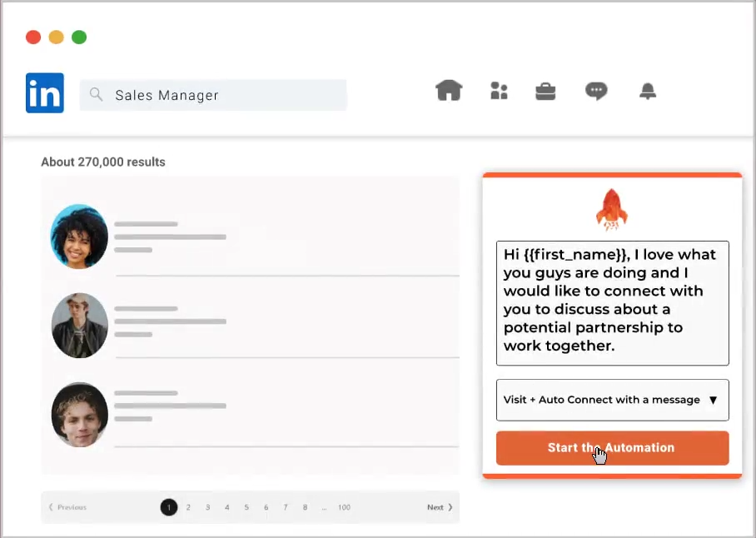Select the My Network people icon
The image size is (756, 538).
tap(499, 90)
